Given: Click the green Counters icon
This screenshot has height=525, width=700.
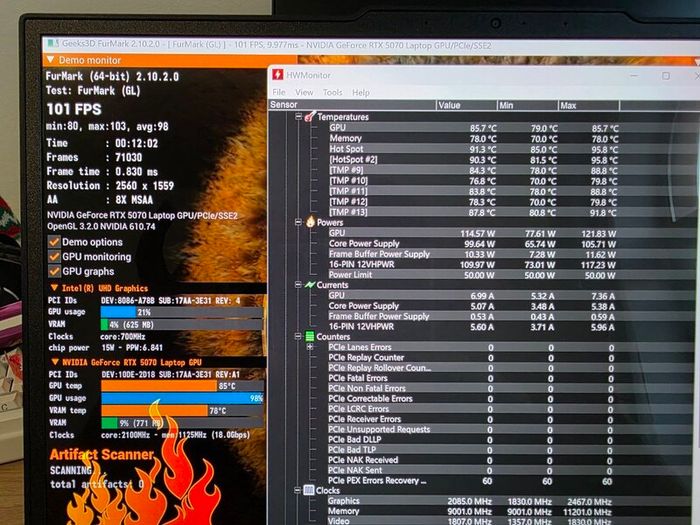Looking at the screenshot, I should point(309,336).
